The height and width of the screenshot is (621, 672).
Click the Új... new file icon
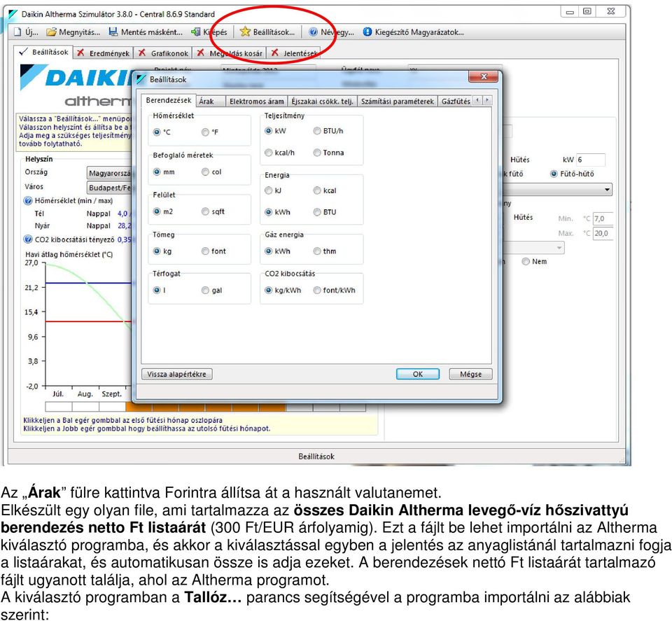[17, 32]
